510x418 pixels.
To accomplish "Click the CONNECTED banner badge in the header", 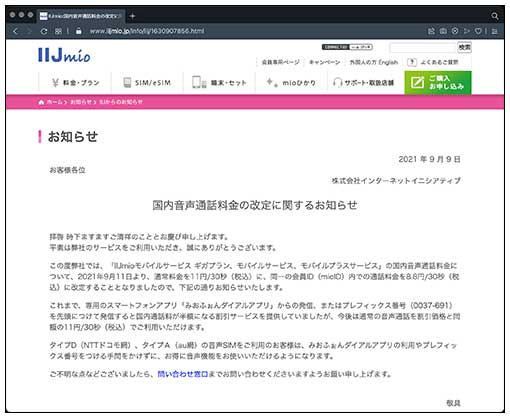I will click(347, 47).
